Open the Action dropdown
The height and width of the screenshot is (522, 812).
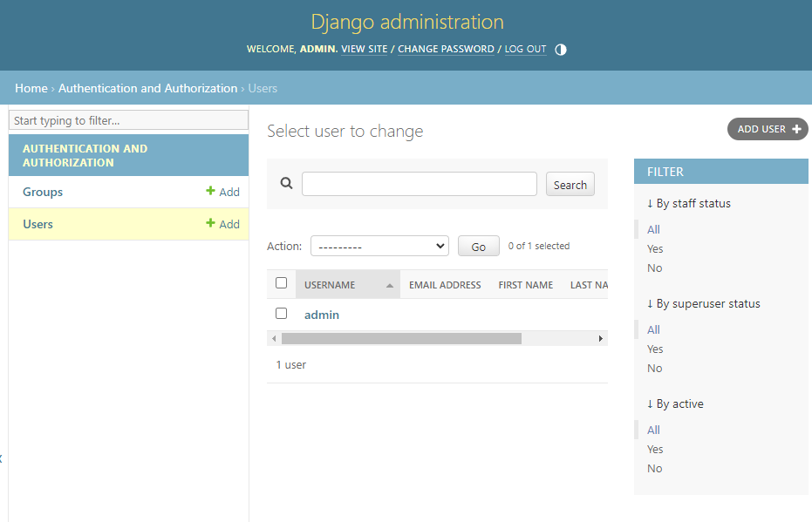pyautogui.click(x=379, y=246)
